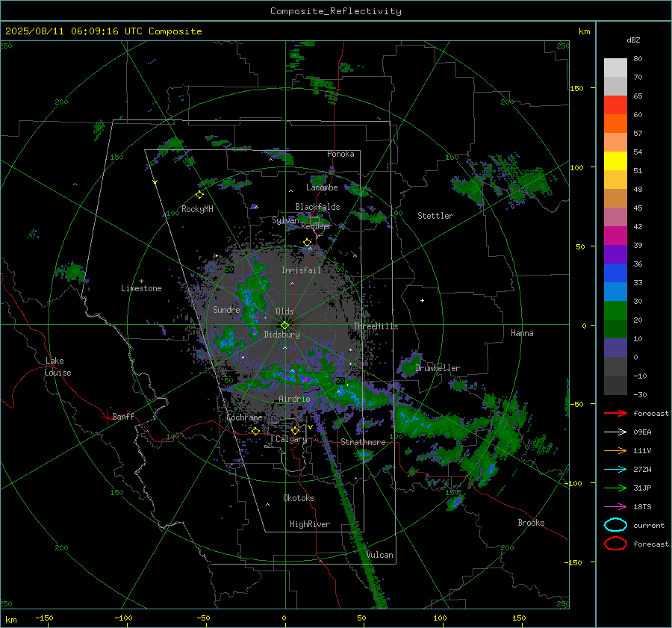Image resolution: width=672 pixels, height=628 pixels.
Task: Click the Blackfalds town label
Action: point(317,207)
